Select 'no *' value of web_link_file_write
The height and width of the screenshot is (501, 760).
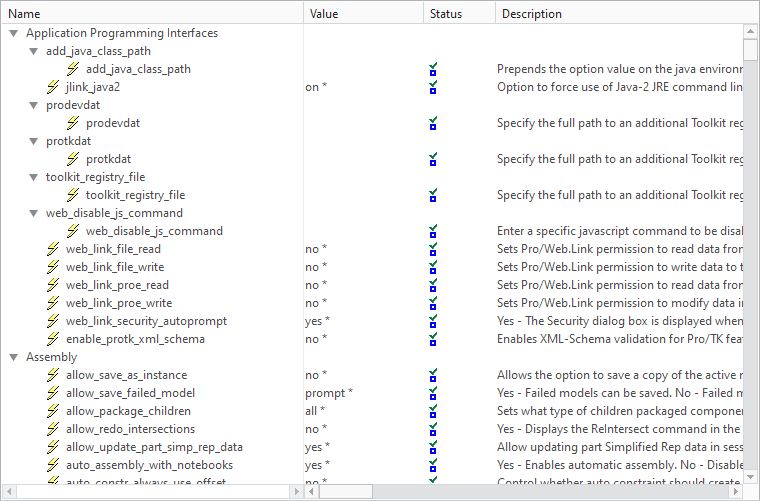coord(316,267)
